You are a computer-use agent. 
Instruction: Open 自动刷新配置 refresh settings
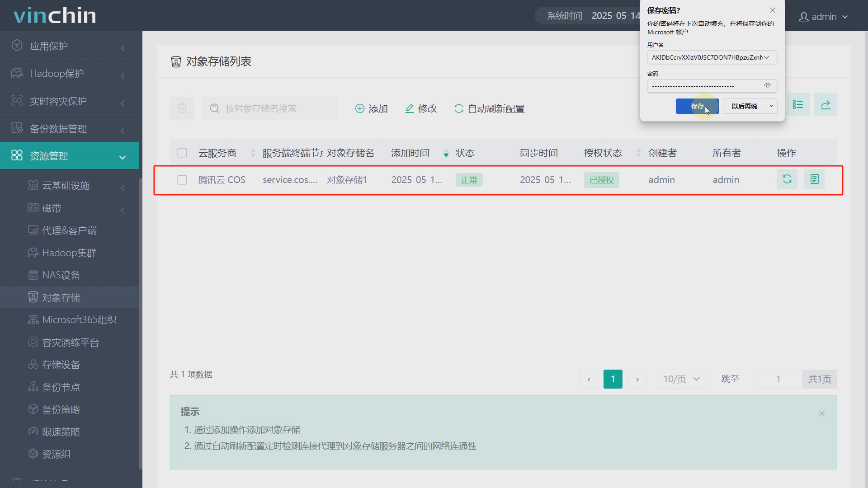click(x=489, y=108)
